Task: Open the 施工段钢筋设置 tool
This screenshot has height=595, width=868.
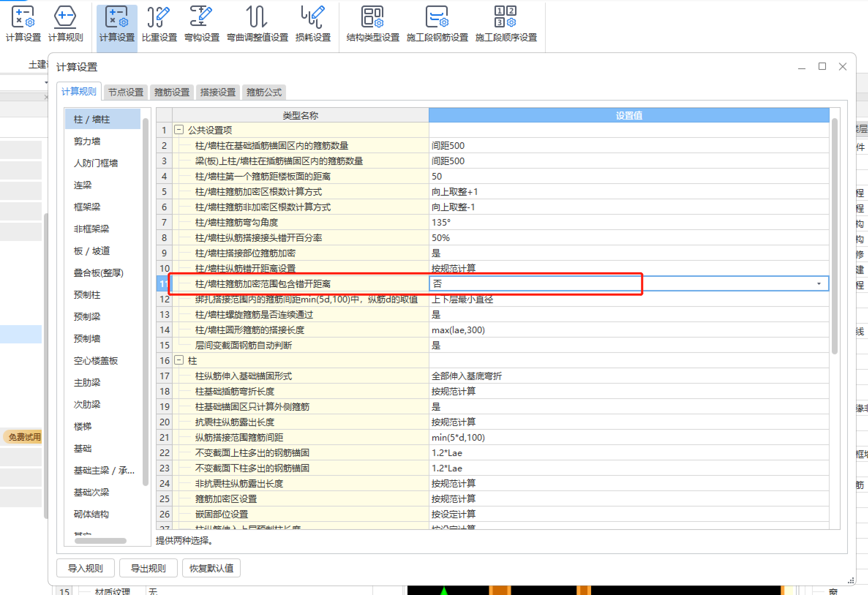Action: coord(437,24)
